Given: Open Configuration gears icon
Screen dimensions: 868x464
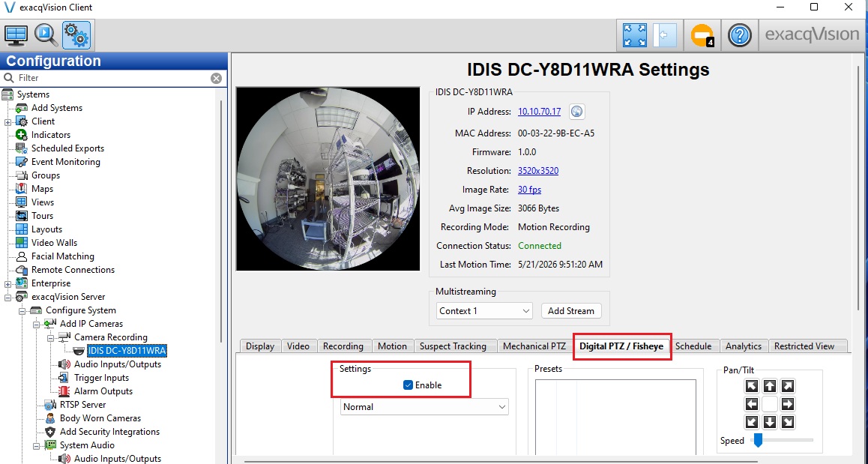Looking at the screenshot, I should pyautogui.click(x=76, y=35).
